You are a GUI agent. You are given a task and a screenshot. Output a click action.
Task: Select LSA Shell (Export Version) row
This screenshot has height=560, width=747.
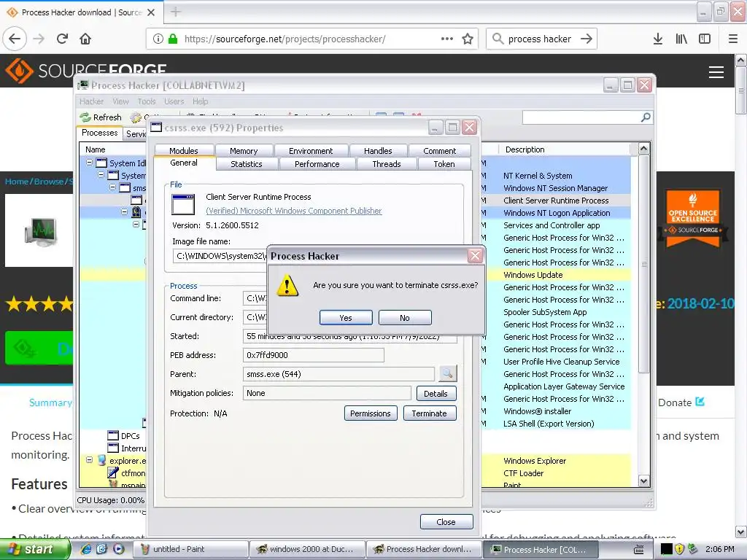tap(549, 424)
